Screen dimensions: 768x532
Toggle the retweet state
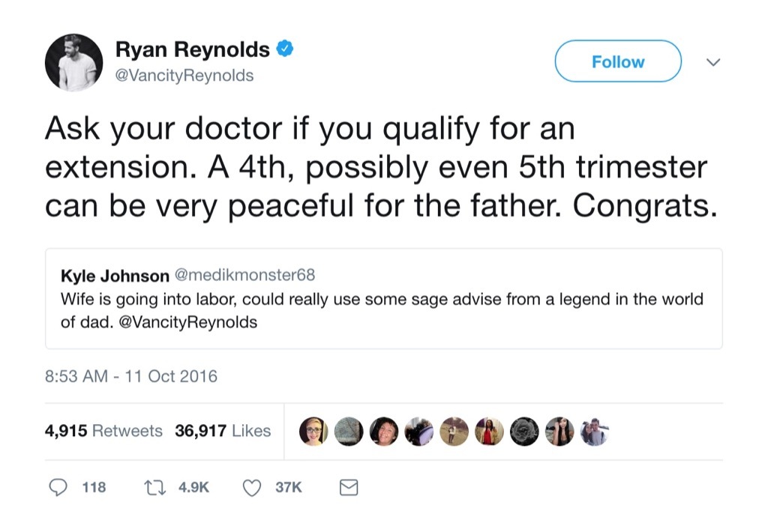tap(154, 487)
